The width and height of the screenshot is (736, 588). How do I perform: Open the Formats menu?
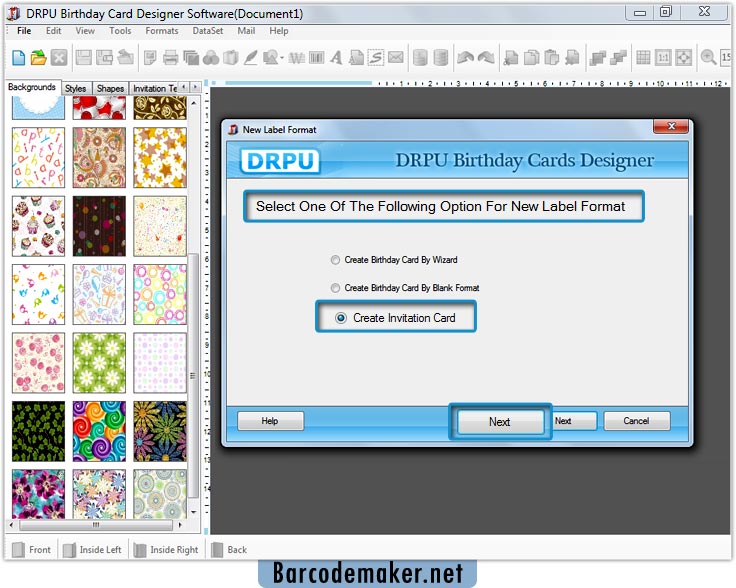click(162, 31)
